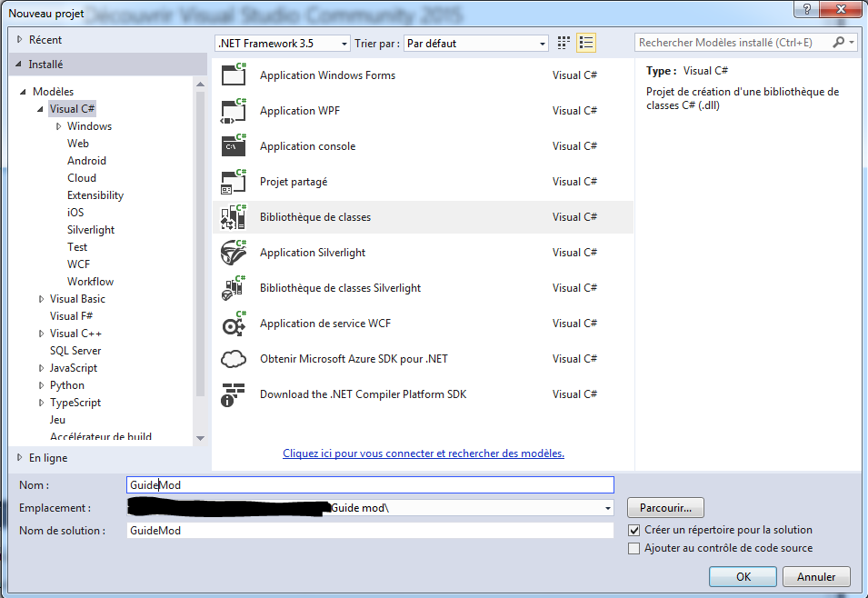
Task: Select the Application de service WCF icon
Action: pyautogui.click(x=234, y=324)
